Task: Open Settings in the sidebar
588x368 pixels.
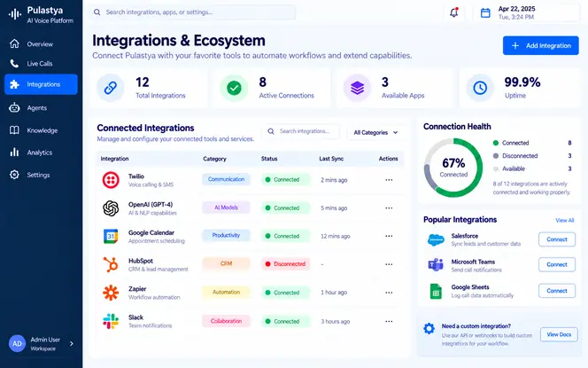Action: point(41,175)
